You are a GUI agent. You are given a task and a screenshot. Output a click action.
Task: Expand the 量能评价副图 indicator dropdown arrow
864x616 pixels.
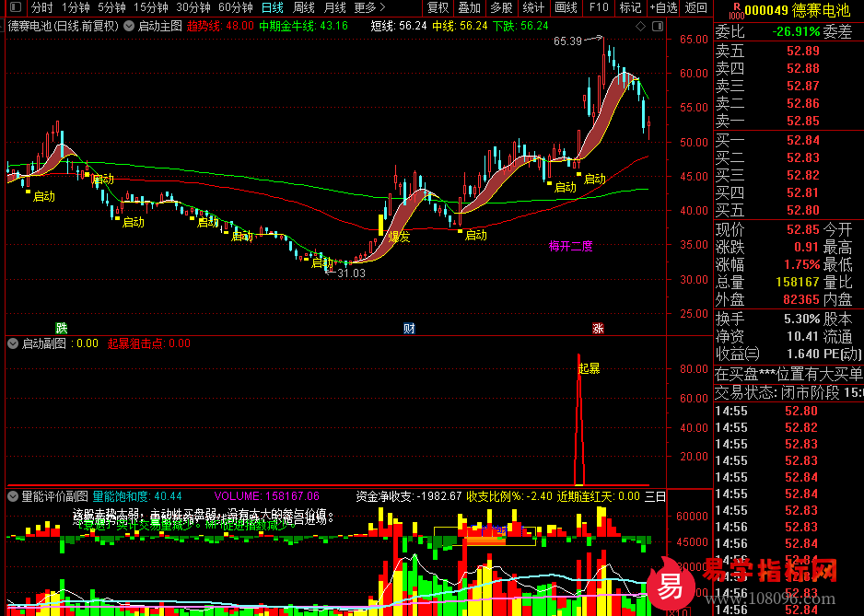(13, 496)
